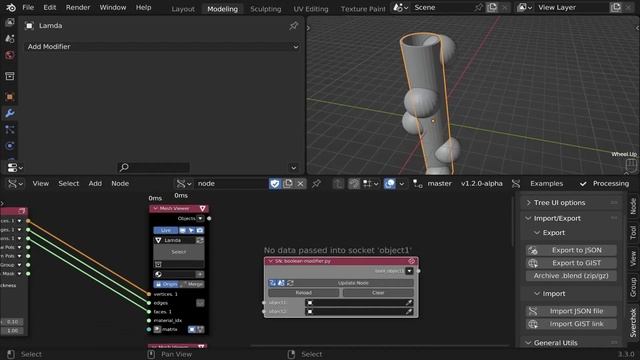Toggle Merge option on Mesh Viewer node
640x360 pixels.
tap(192, 284)
